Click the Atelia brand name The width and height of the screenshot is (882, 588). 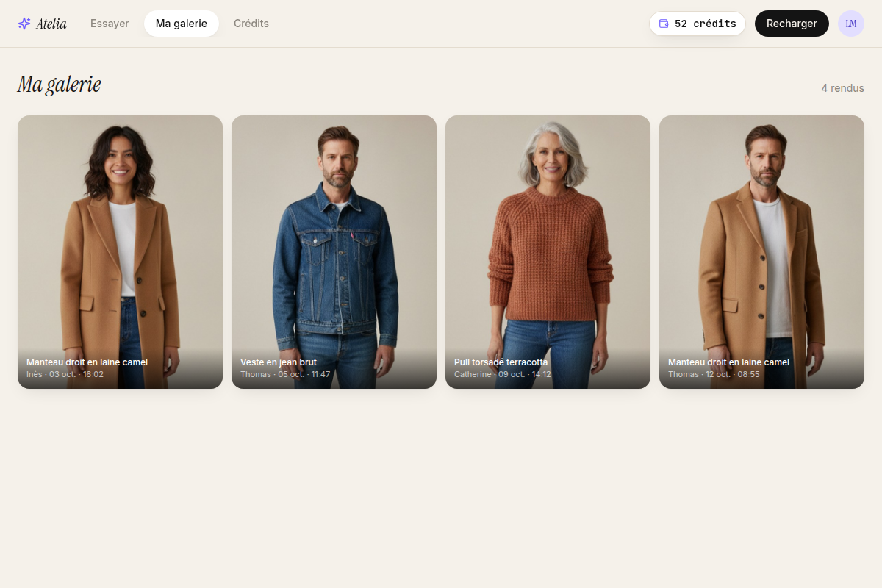pyautogui.click(x=51, y=24)
